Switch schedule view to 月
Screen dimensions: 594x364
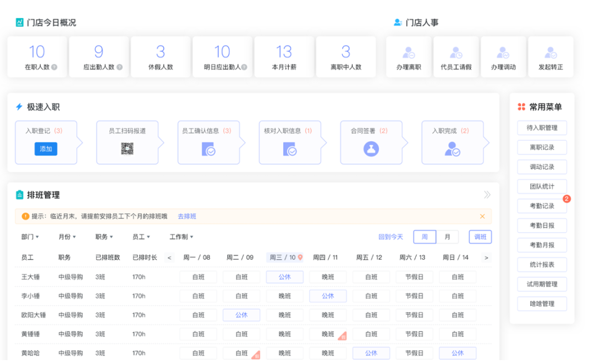click(447, 237)
